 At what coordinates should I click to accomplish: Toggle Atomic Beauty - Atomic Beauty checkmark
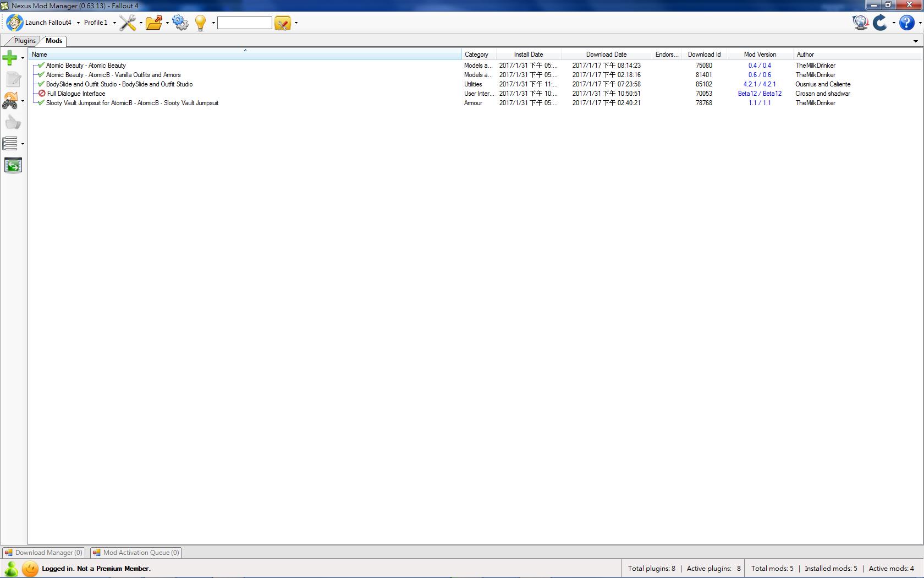click(41, 66)
